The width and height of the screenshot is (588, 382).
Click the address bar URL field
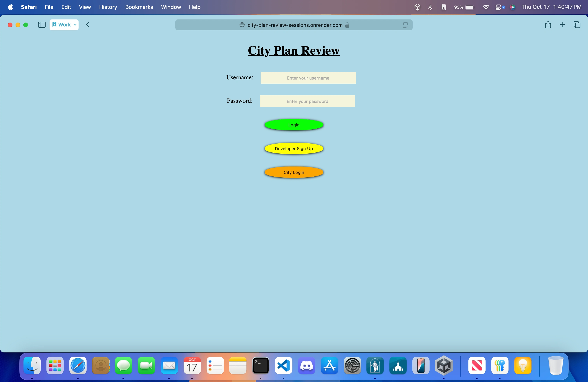tap(294, 25)
